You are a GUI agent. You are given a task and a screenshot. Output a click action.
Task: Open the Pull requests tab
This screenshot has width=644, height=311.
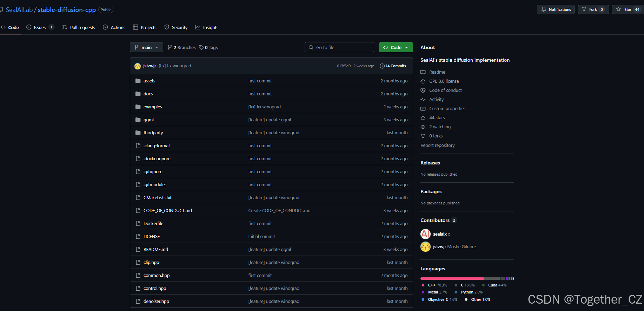(x=79, y=27)
